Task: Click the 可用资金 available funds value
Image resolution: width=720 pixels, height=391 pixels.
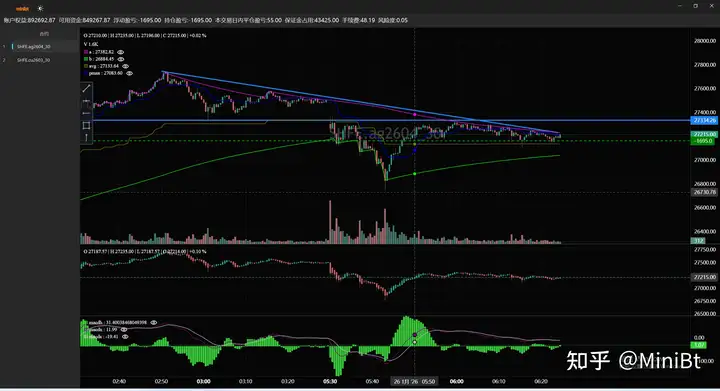Action: click(84, 20)
